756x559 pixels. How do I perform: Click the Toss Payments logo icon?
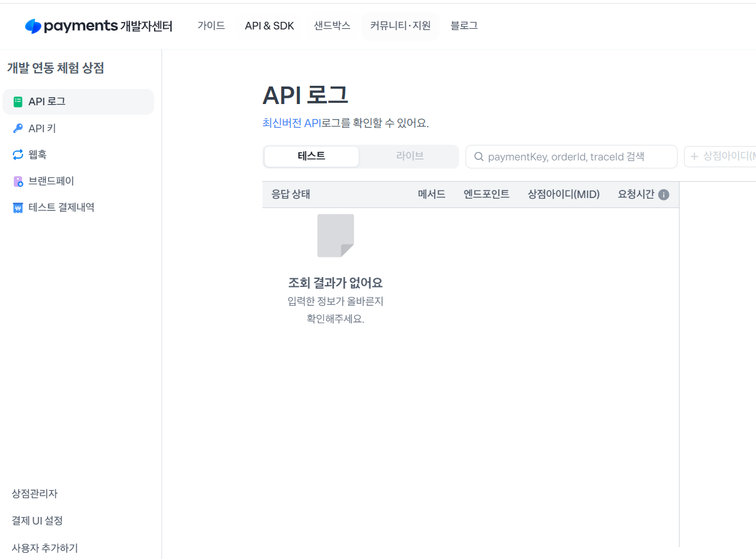(33, 26)
